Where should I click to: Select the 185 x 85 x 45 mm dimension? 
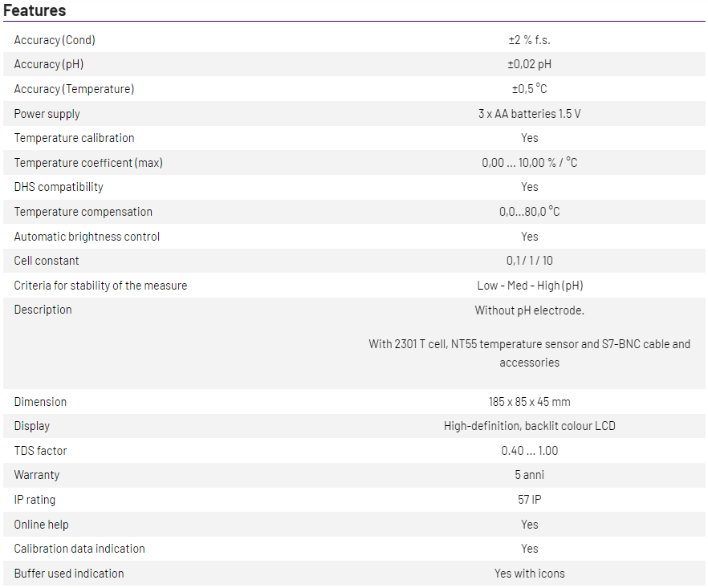[x=529, y=402]
